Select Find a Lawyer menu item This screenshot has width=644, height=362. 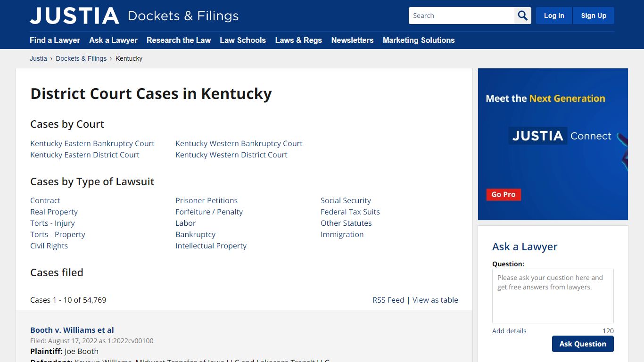coord(55,41)
